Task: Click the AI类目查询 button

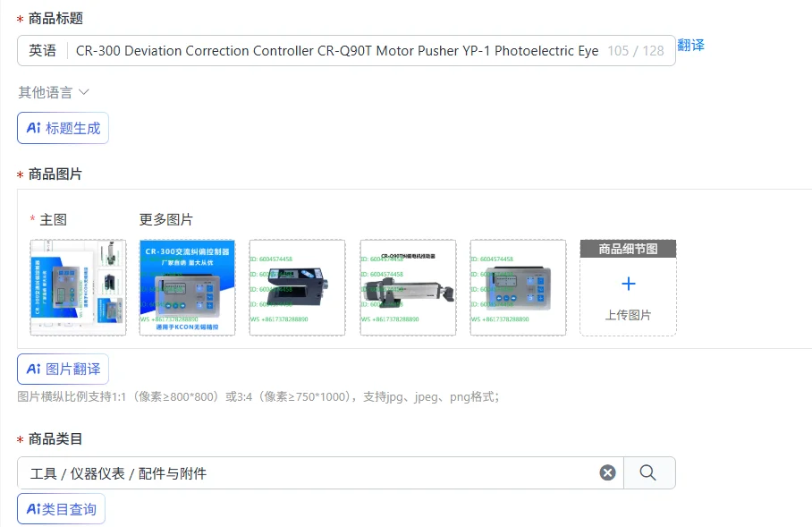Action: [61, 509]
